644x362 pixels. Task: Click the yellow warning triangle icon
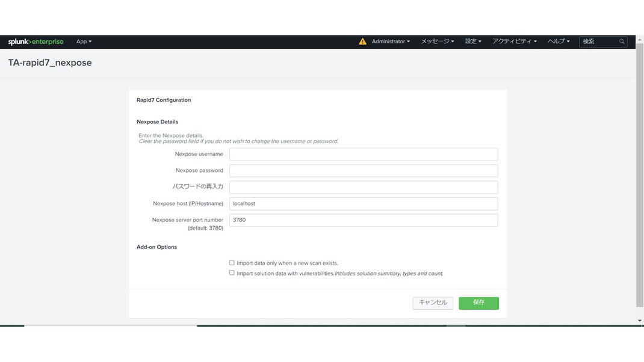362,41
